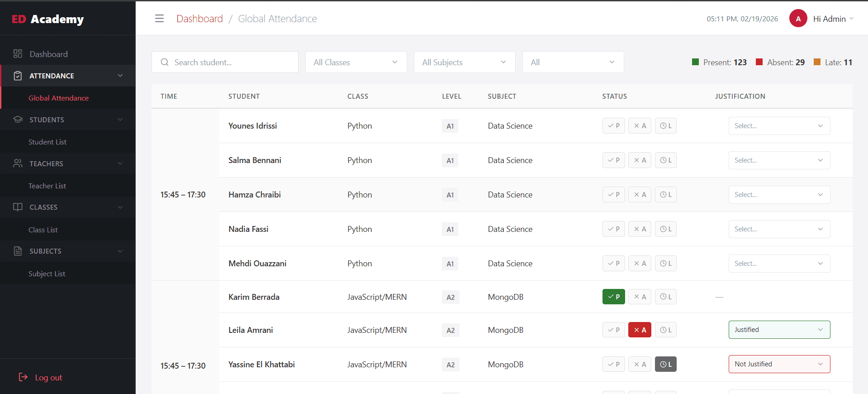Mark Salma Bennani as late
Image resolution: width=868 pixels, height=394 pixels.
pyautogui.click(x=666, y=160)
